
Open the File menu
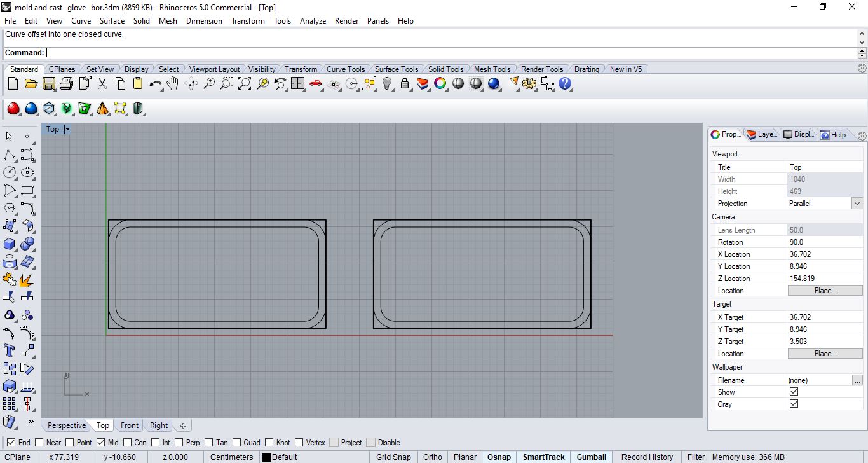click(10, 20)
